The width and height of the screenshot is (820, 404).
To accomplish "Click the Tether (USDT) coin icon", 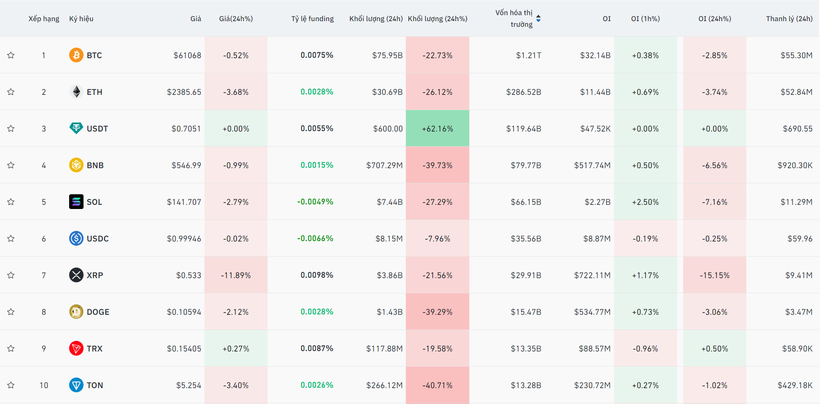I will (76, 129).
